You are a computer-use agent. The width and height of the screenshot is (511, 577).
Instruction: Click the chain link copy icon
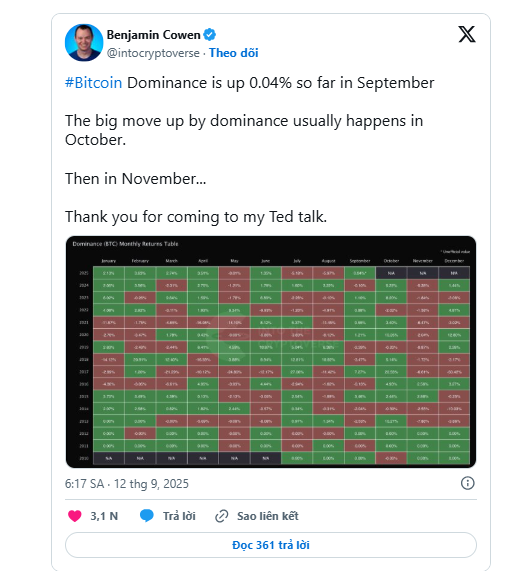point(221,516)
